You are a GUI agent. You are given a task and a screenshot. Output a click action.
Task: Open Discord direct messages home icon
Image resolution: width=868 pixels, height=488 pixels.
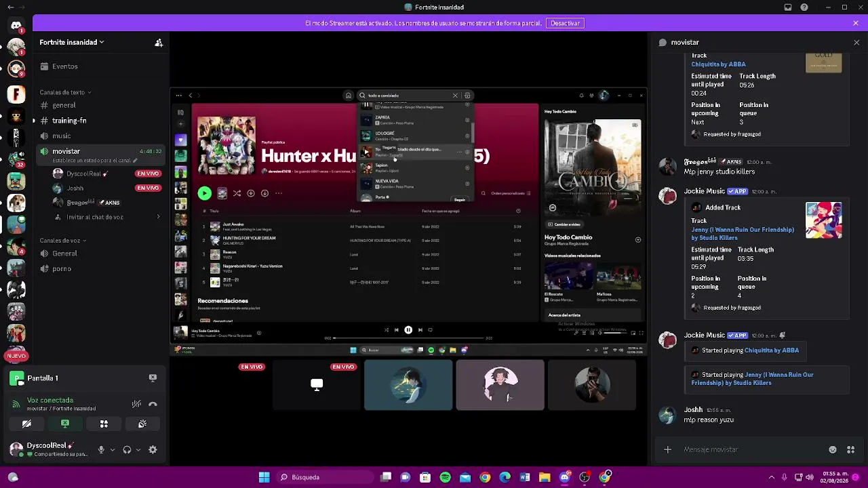(16, 26)
